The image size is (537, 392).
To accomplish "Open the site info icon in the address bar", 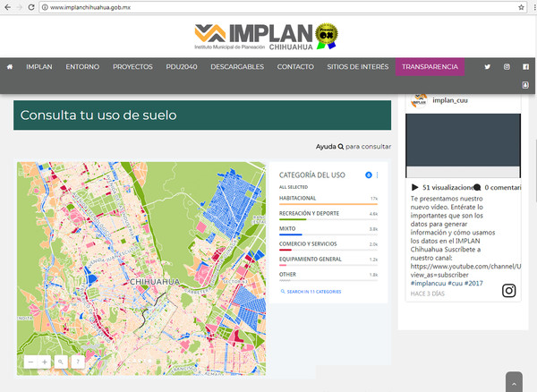I will click(x=45, y=7).
